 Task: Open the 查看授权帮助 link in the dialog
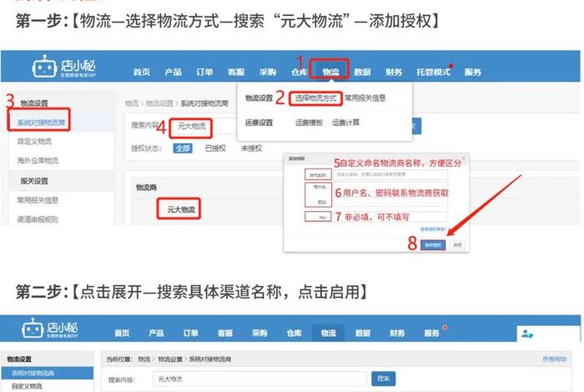[434, 229]
